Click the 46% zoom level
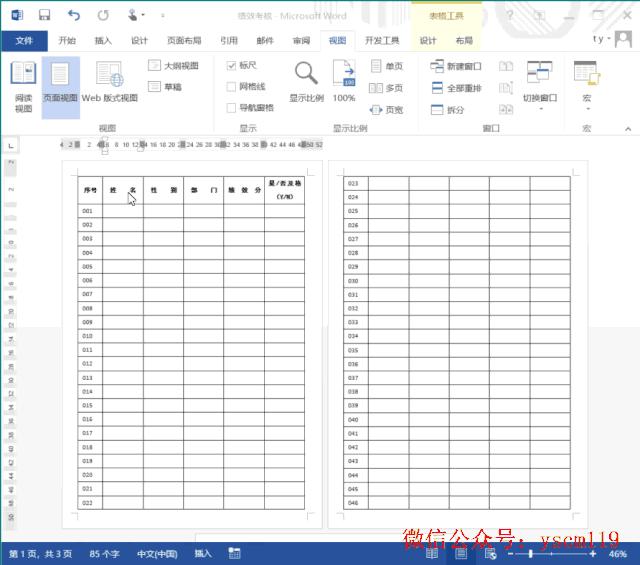This screenshot has height=565, width=640. (618, 554)
